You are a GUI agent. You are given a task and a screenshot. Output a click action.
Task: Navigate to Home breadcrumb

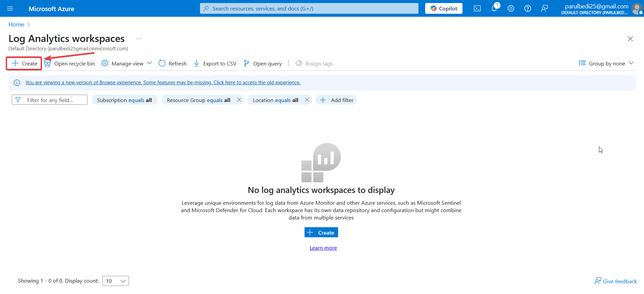pos(16,24)
